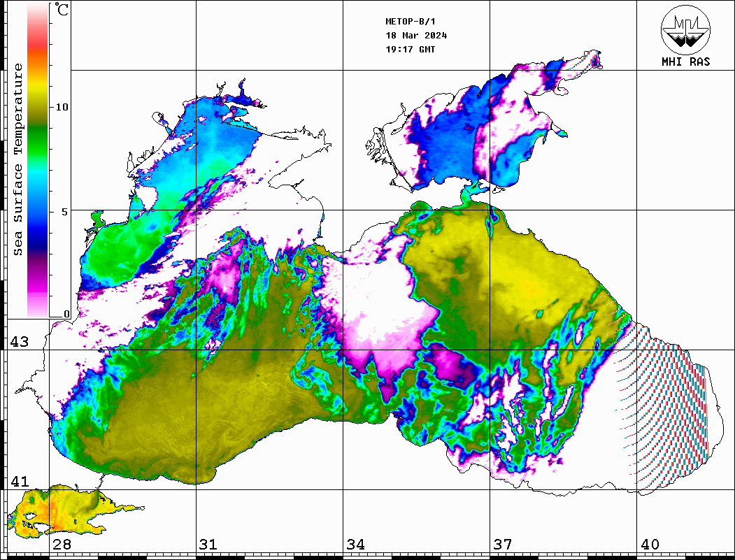This screenshot has width=735, height=560.
Task: Click the MHI RAS label text
Action: [685, 62]
